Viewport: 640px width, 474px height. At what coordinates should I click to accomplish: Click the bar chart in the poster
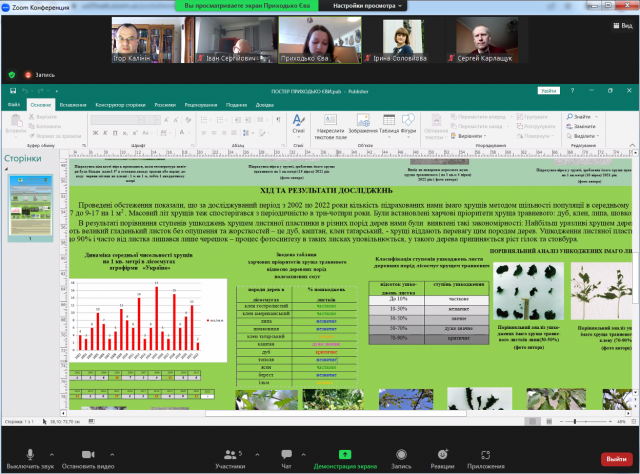[x=148, y=320]
